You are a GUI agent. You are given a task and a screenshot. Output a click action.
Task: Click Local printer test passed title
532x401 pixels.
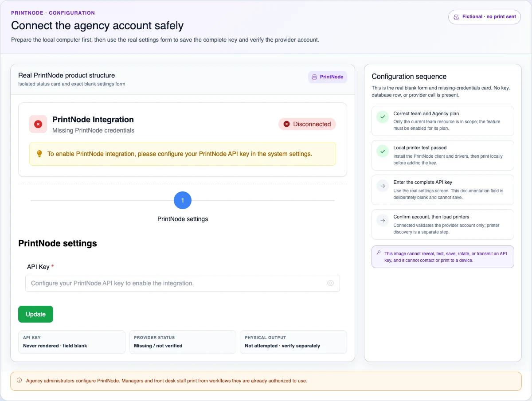420,148
